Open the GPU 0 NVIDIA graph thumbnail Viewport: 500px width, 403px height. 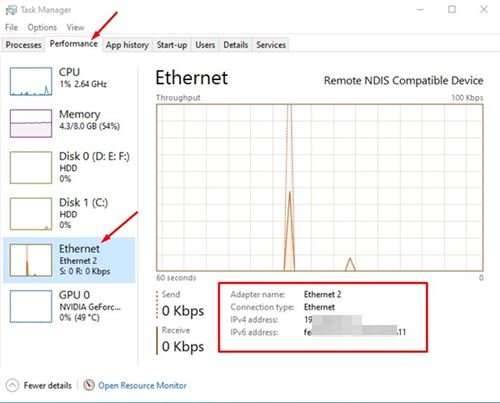(x=31, y=306)
